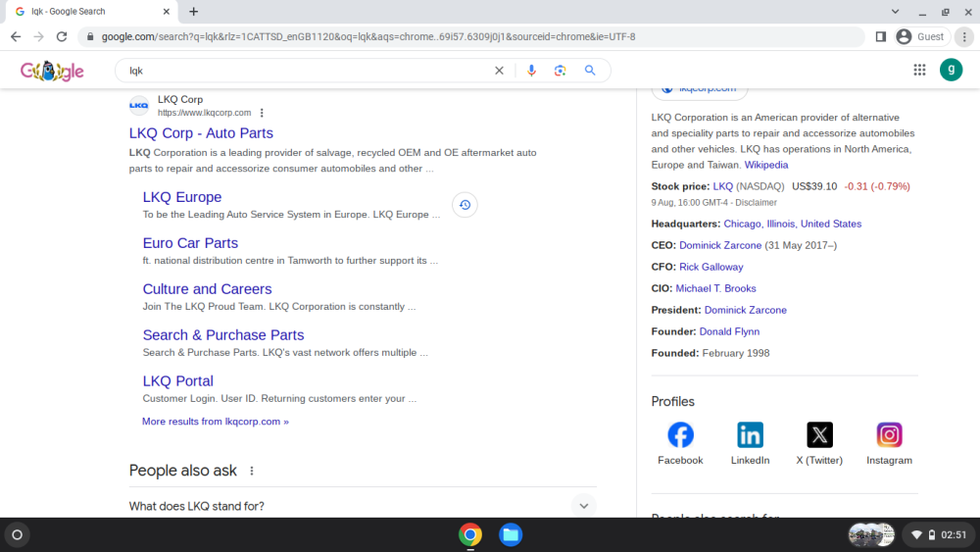View site info lock icon

click(x=90, y=37)
